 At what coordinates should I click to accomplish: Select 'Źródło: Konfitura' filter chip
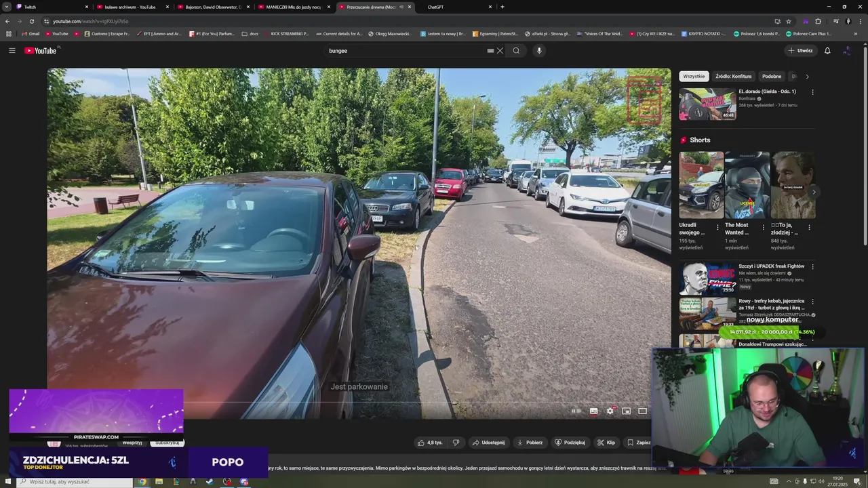(733, 77)
